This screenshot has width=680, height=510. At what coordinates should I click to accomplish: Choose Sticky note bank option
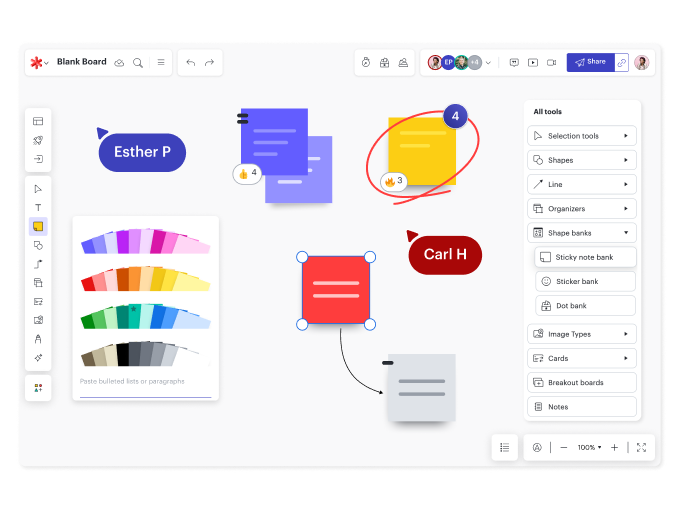585,257
